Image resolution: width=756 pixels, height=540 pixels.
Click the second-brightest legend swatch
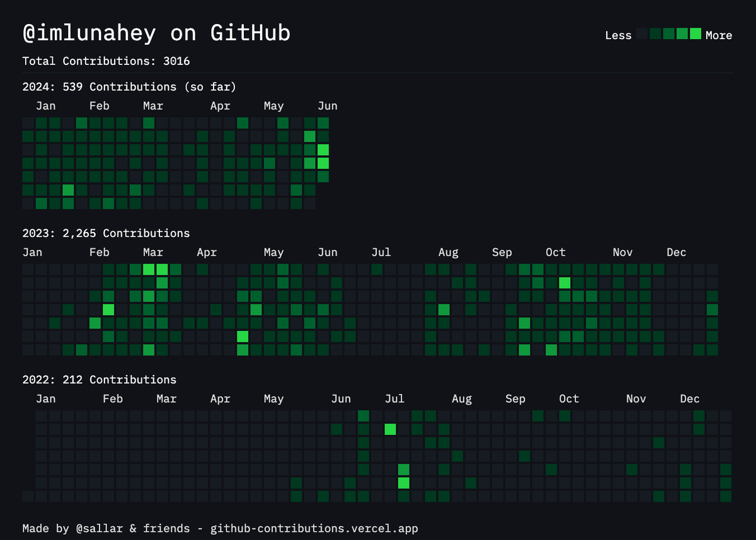682,34
